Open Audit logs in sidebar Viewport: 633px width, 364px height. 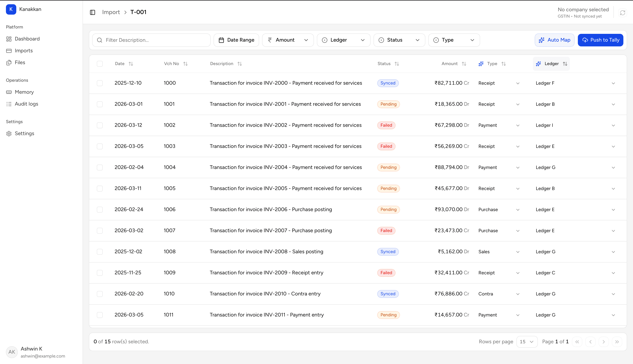[26, 104]
